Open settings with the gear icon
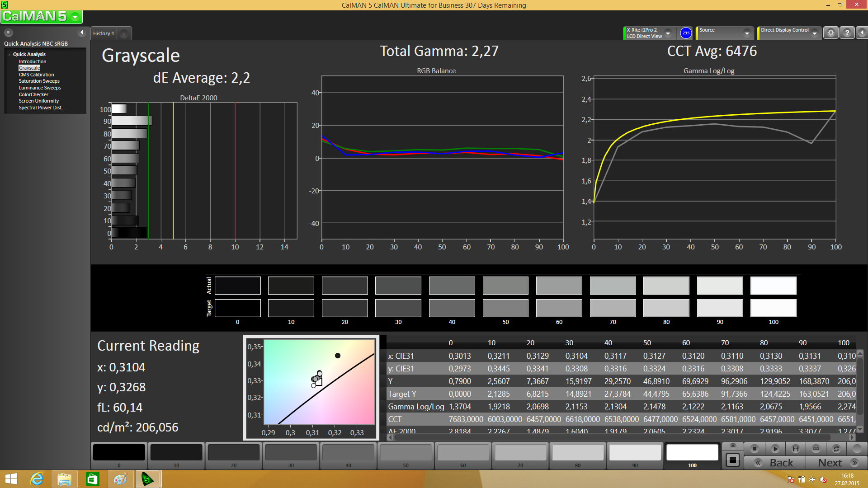Image resolution: width=868 pixels, height=488 pixels. pos(830,33)
